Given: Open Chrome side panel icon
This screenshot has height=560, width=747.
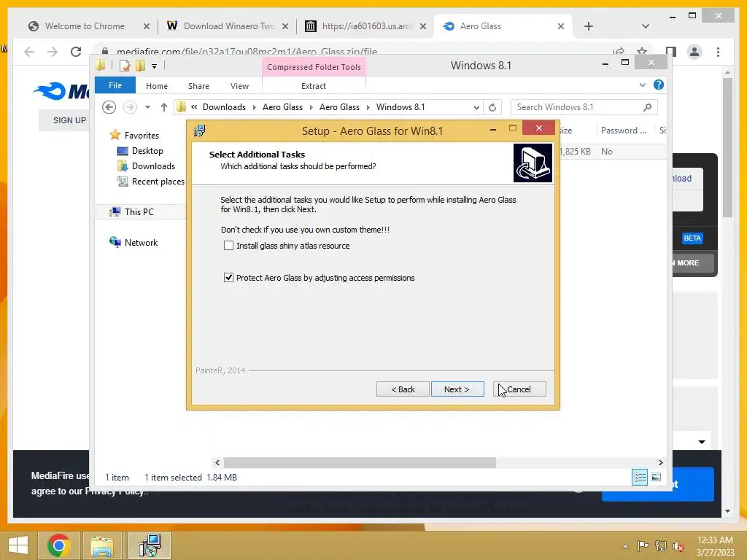Looking at the screenshot, I should [671, 52].
